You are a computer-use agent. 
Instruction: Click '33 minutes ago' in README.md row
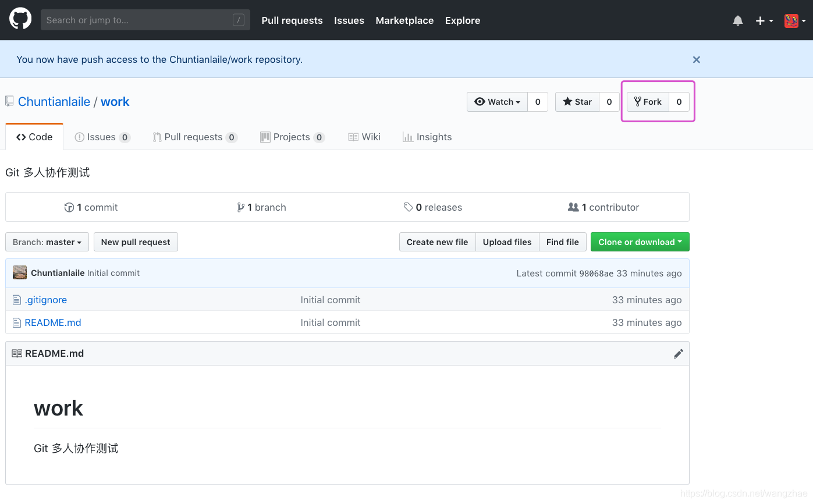[647, 322]
